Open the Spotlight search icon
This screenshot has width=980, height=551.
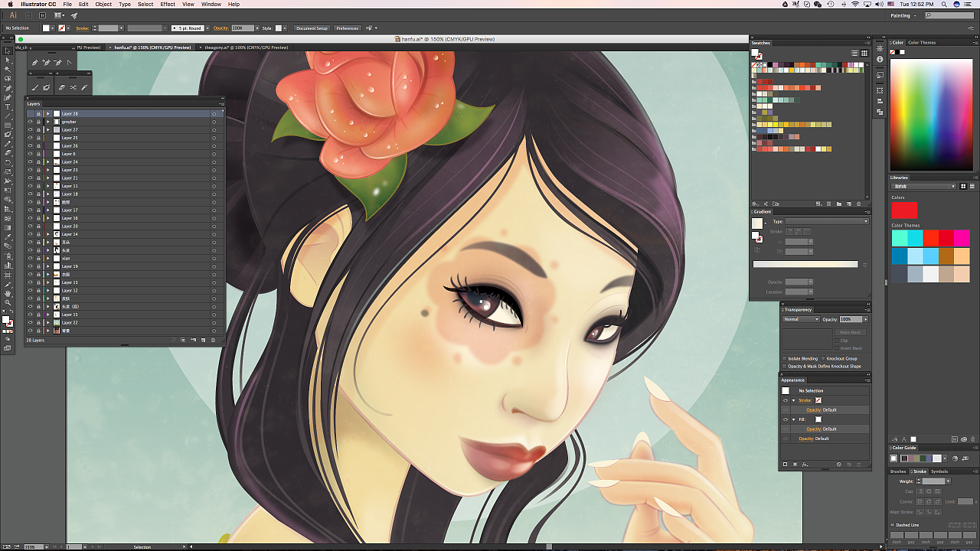(942, 4)
